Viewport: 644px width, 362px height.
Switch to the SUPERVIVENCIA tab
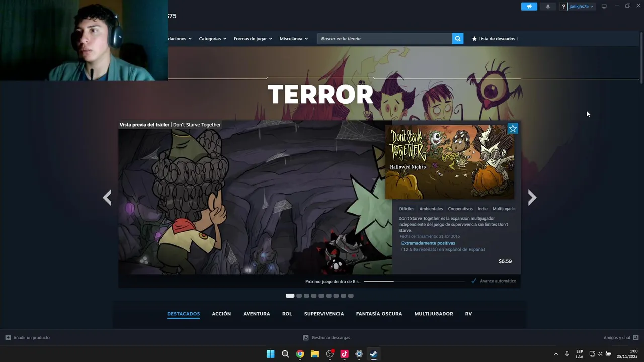coord(324,314)
